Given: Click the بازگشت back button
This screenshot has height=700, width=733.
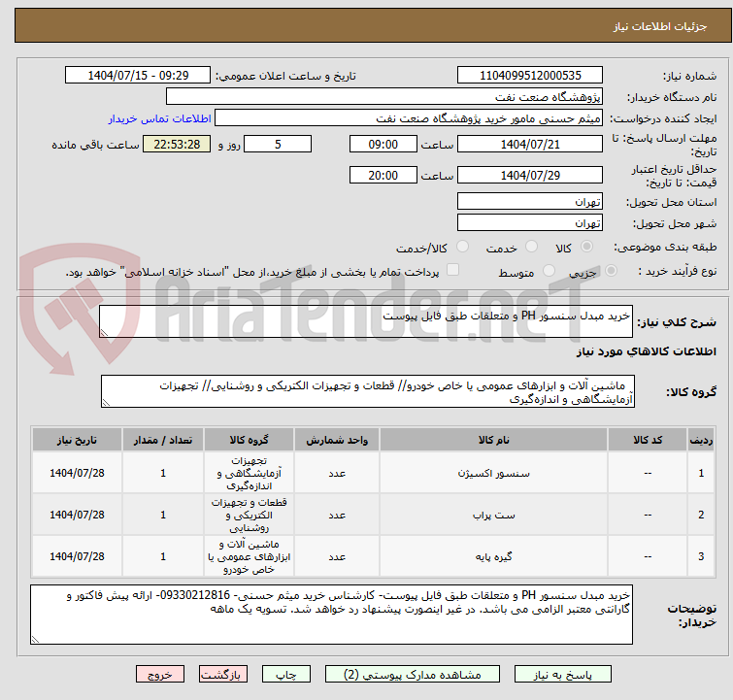Looking at the screenshot, I should (x=223, y=675).
